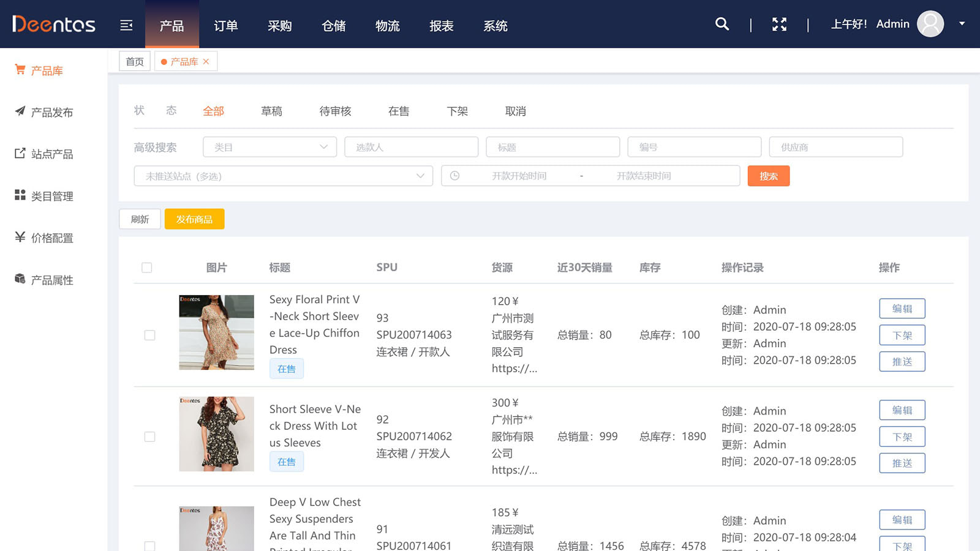Screen dimensions: 980x551
Task: Open Deep V Low Chest dress thumbnail
Action: point(216,529)
